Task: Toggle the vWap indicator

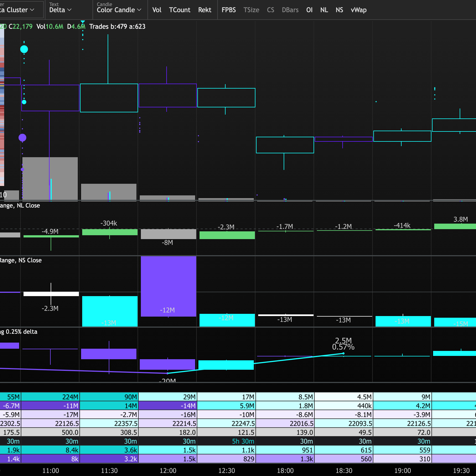Action: (359, 10)
